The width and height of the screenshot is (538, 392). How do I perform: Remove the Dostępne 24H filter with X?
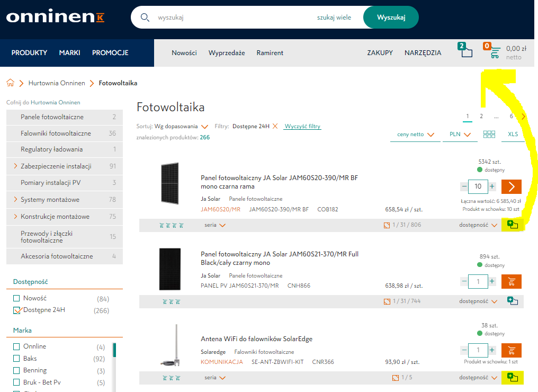[275, 126]
